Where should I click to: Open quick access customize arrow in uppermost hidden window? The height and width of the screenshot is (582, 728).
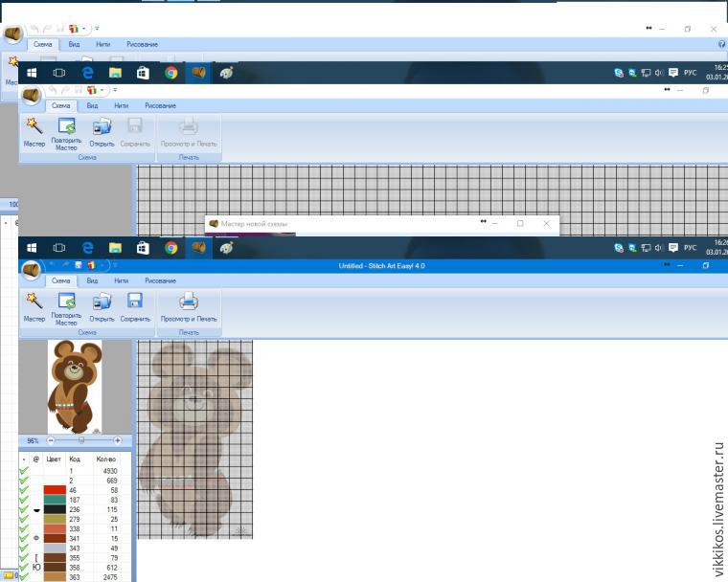[97, 29]
